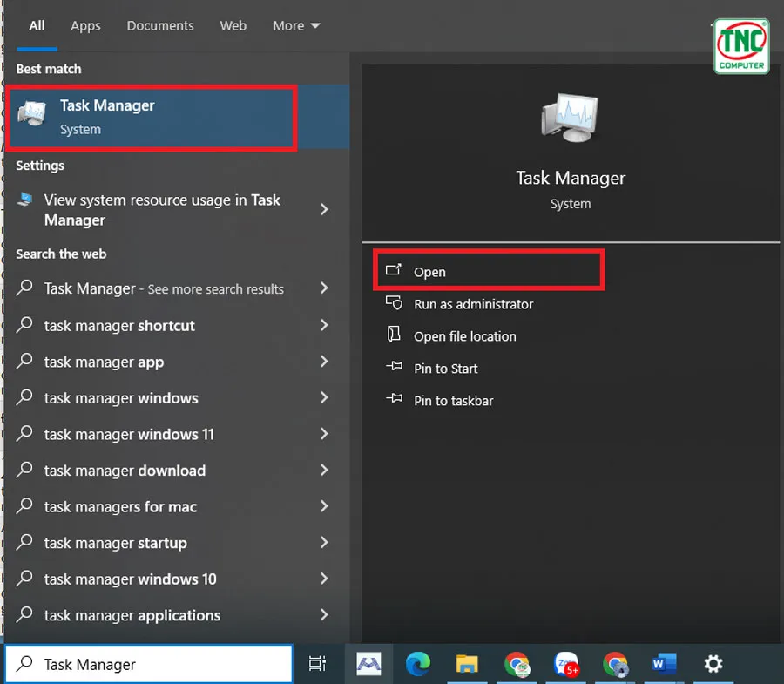Image resolution: width=784 pixels, height=684 pixels.
Task: Click the Open action icon
Action: coord(394,270)
